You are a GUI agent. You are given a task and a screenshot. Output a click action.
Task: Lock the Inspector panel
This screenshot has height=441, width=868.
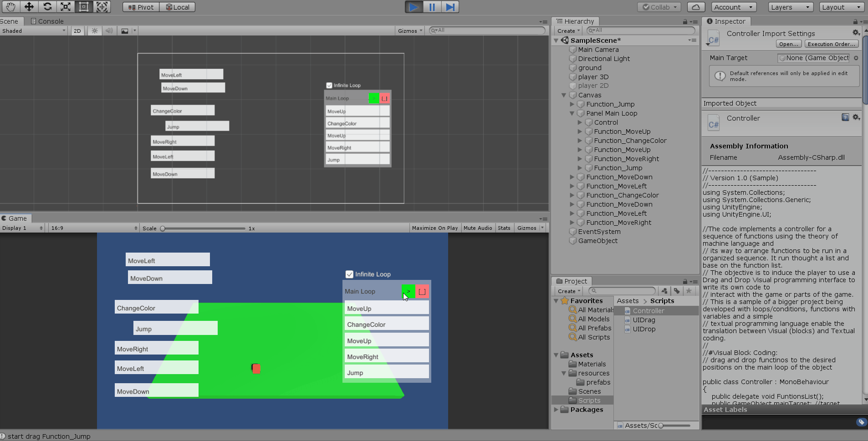coord(855,21)
